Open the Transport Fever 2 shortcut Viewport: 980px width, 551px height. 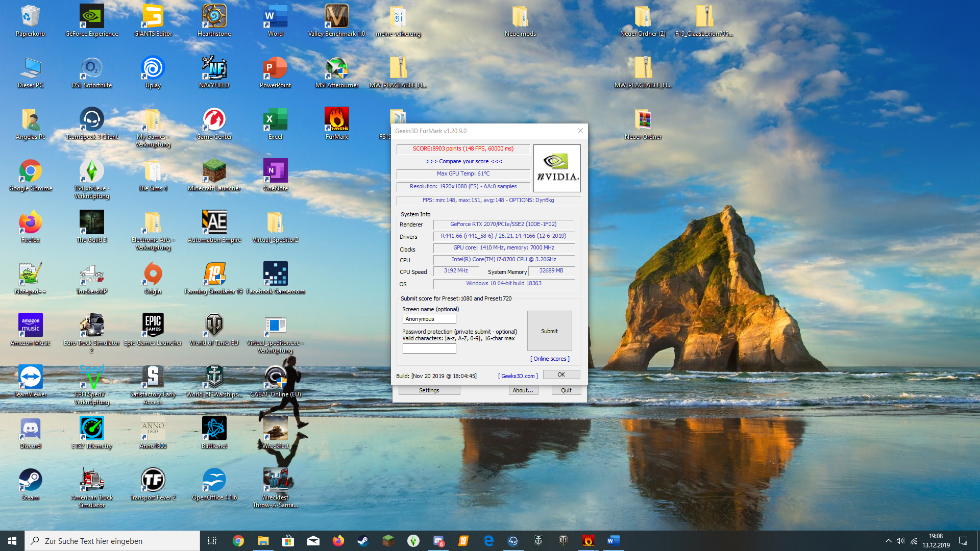[153, 485]
